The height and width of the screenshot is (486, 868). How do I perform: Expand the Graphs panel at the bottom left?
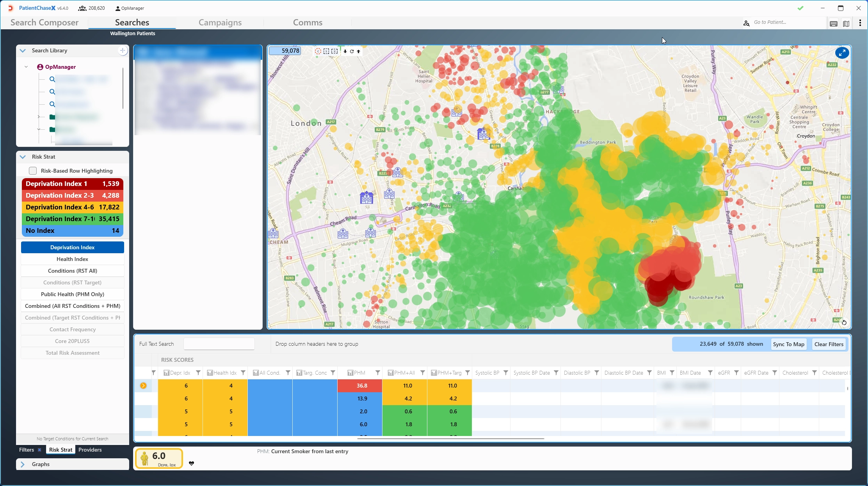click(x=23, y=464)
